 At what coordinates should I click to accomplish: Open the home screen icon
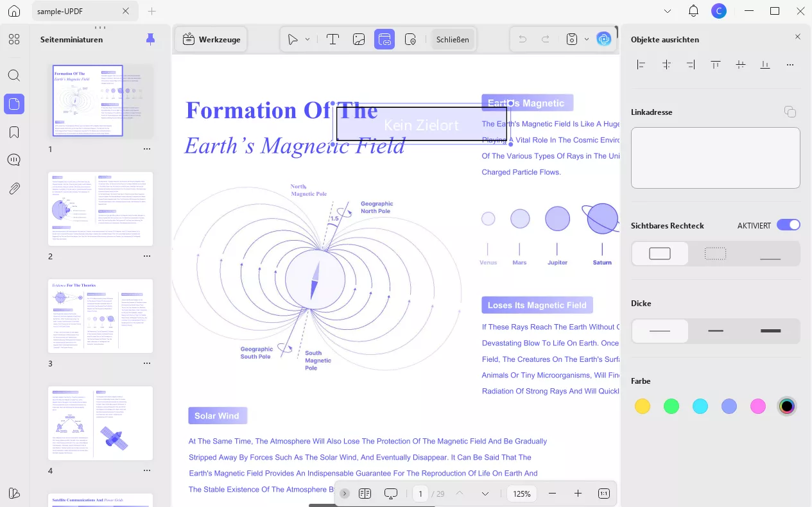[x=14, y=11]
